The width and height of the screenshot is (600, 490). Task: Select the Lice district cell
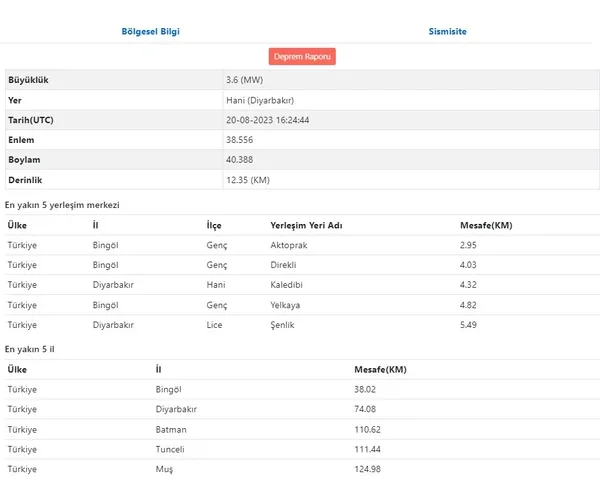coord(214,325)
